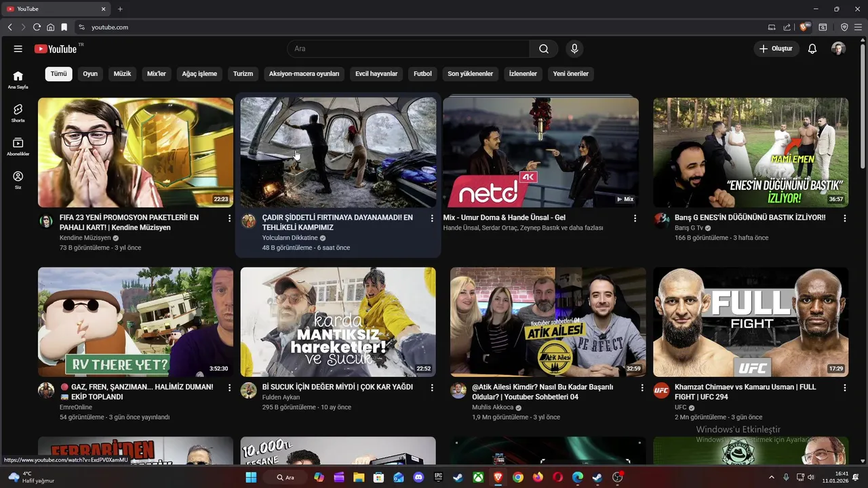Open options for Mix Umur Doma
The image size is (868, 488).
click(635, 218)
